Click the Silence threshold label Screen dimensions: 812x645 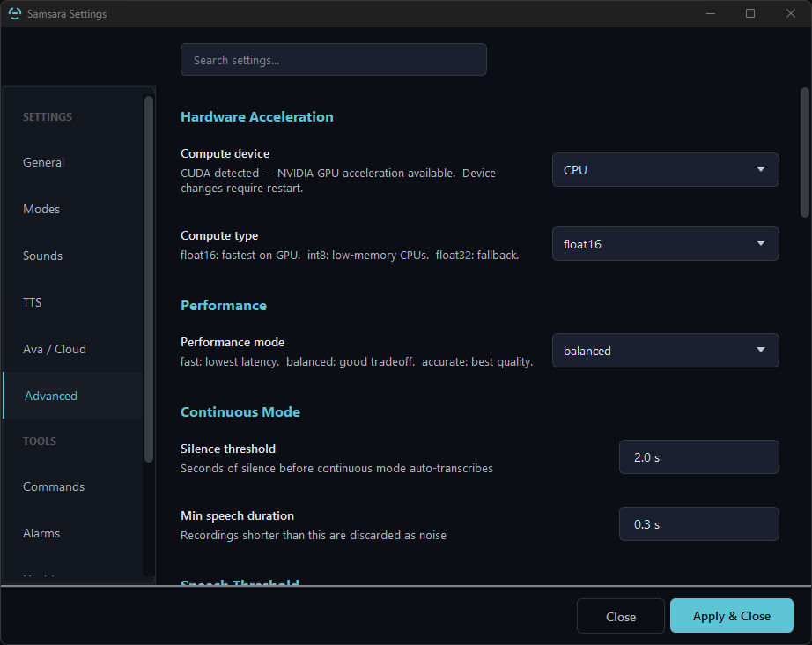click(228, 449)
